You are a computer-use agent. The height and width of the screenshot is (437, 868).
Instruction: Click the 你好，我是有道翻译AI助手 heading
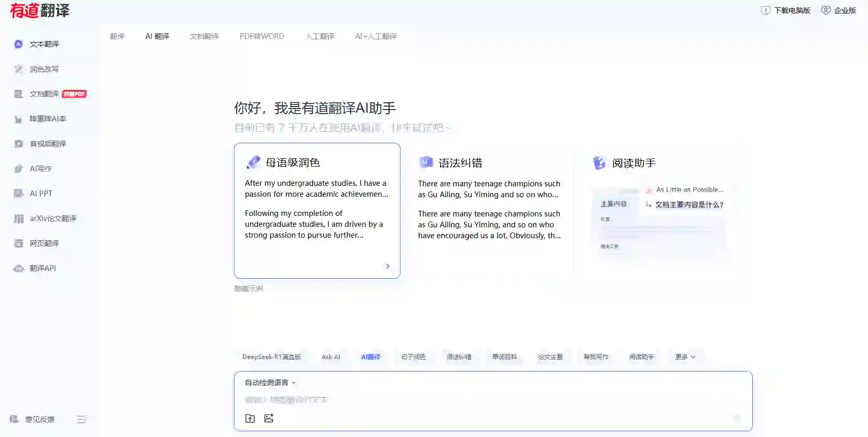[x=315, y=108]
